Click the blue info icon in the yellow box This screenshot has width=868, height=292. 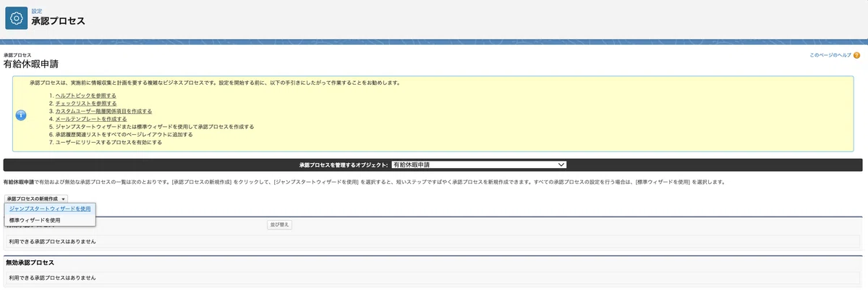tap(22, 115)
